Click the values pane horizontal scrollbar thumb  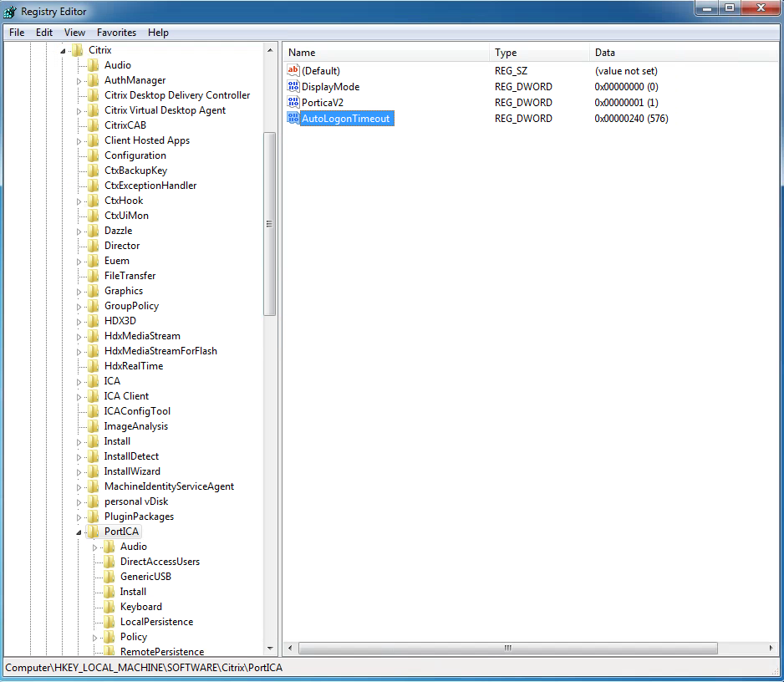click(x=508, y=648)
